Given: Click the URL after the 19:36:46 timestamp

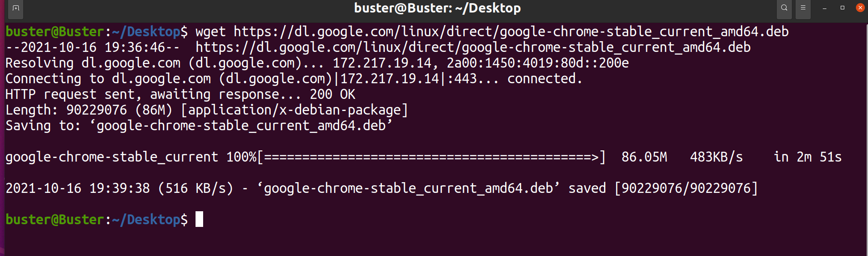Looking at the screenshot, I should coord(473,47).
